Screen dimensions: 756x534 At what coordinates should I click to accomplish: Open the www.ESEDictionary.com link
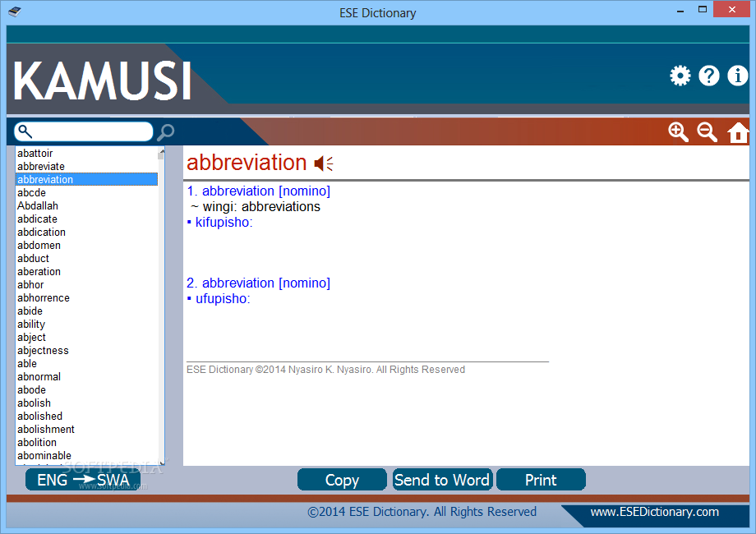pyautogui.click(x=654, y=512)
